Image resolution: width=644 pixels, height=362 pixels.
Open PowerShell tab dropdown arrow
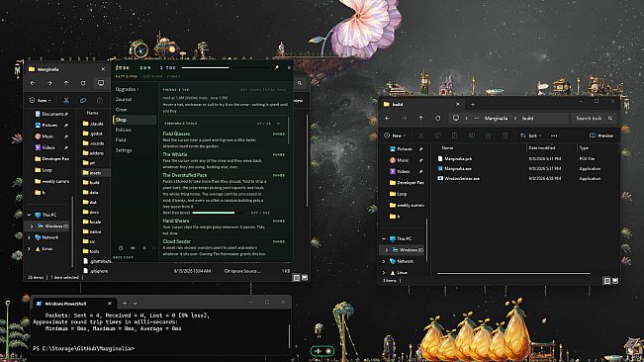coord(135,304)
